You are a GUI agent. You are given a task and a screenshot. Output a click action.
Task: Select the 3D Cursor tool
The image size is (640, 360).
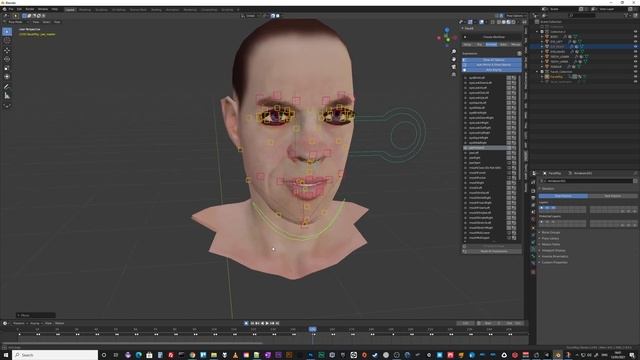7,40
